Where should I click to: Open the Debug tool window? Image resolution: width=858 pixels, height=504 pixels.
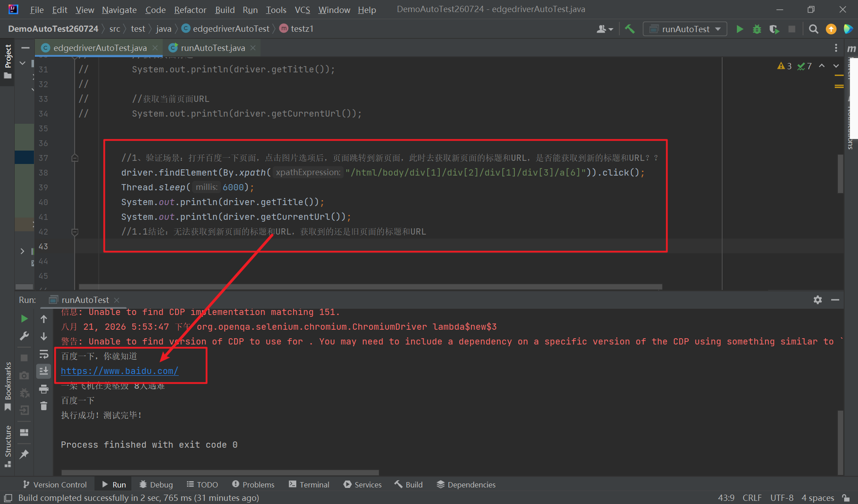[156, 484]
